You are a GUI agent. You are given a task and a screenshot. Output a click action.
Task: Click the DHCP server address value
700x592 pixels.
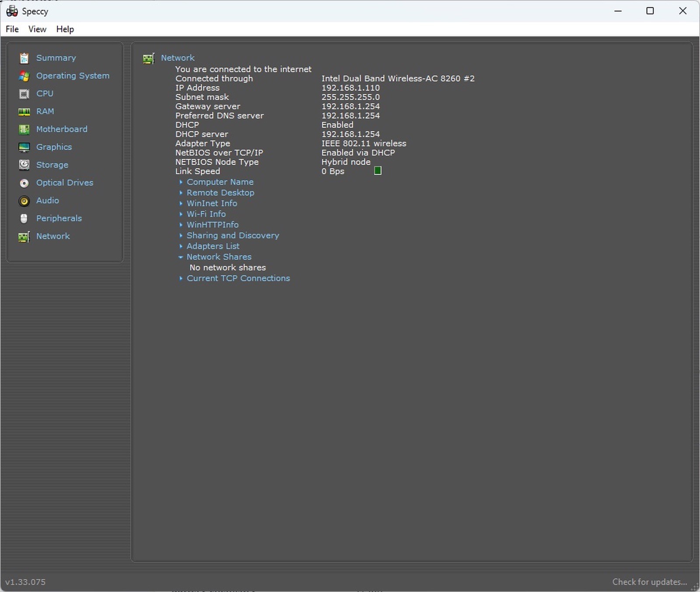[x=350, y=134]
